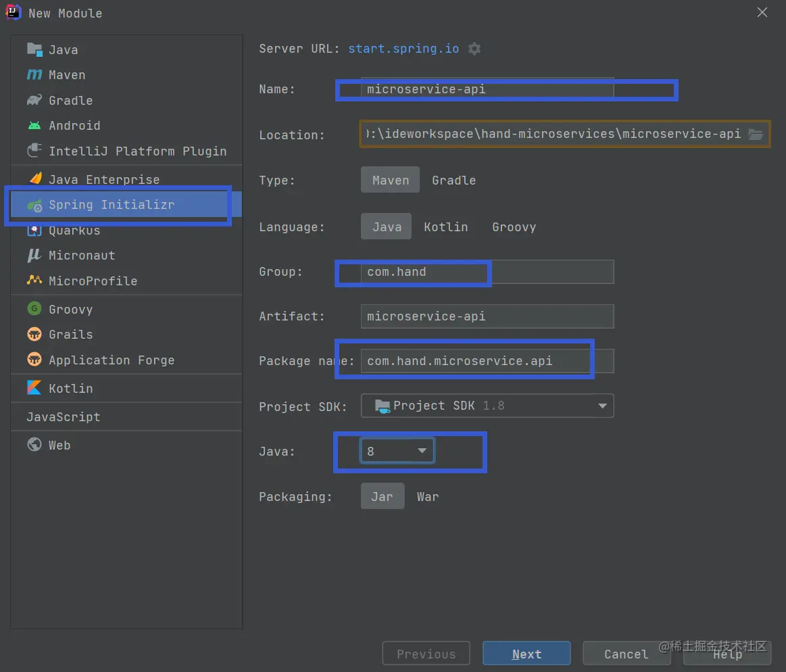The image size is (786, 672).
Task: Set Type to Gradle
Action: [453, 180]
